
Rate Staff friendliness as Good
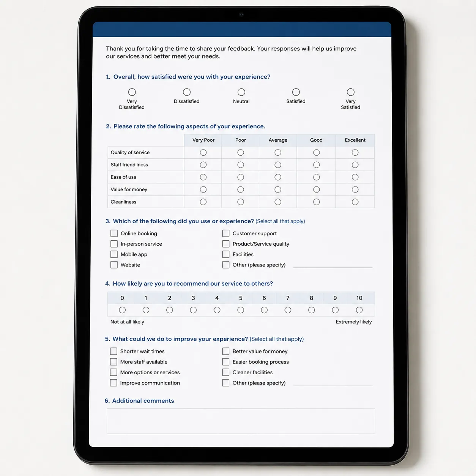[x=317, y=165]
